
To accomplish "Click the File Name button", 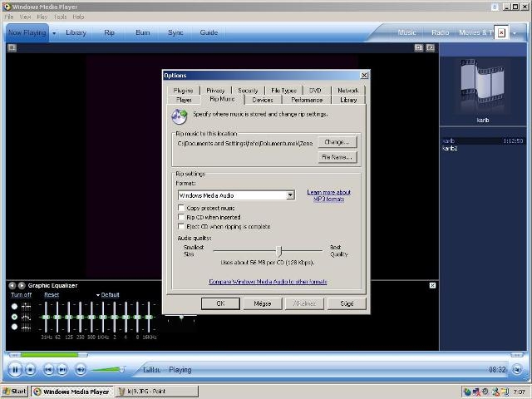I will (x=337, y=157).
